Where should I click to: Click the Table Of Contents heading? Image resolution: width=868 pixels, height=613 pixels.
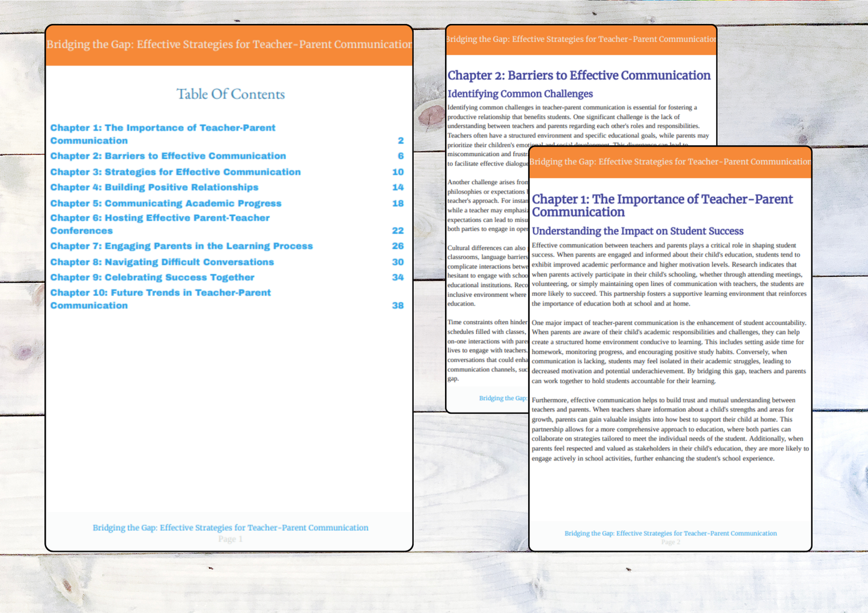point(231,94)
